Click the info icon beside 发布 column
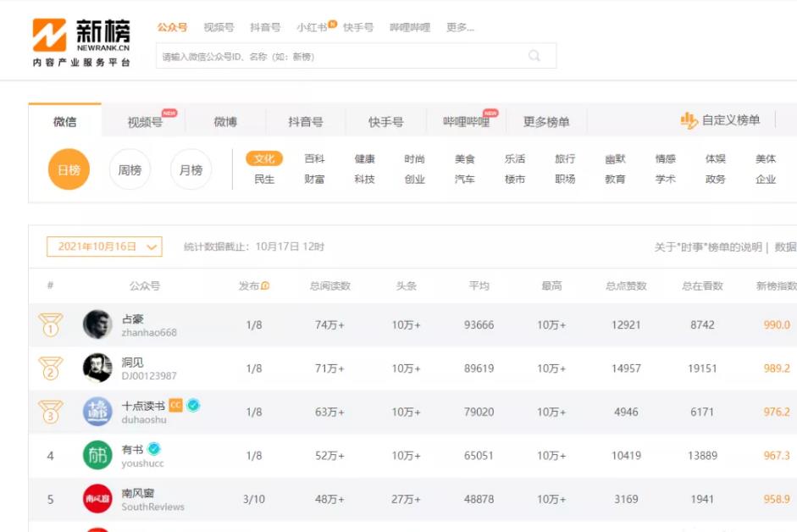Screen dimensions: 797x532 (x=265, y=285)
